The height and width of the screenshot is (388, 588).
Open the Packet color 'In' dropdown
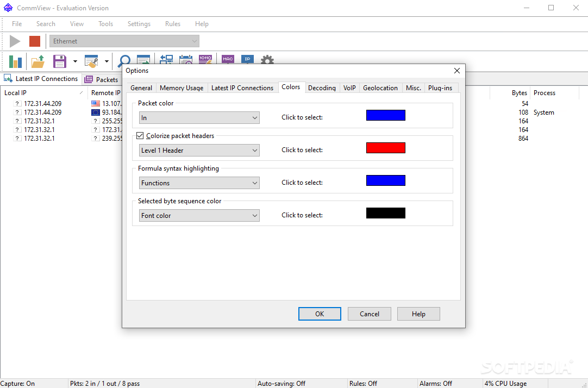coord(199,118)
